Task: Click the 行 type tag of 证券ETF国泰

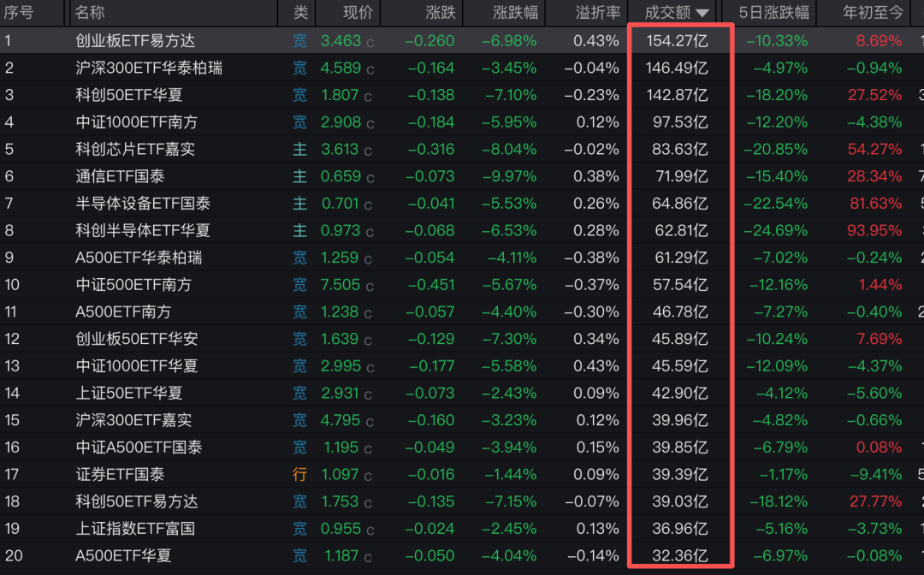Action: click(300, 474)
